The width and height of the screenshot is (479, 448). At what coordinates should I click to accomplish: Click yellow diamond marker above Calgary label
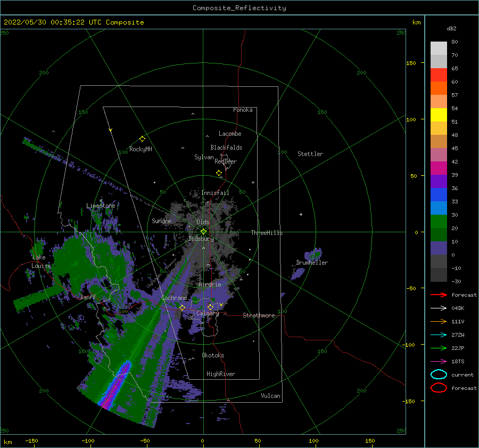pyautogui.click(x=210, y=307)
